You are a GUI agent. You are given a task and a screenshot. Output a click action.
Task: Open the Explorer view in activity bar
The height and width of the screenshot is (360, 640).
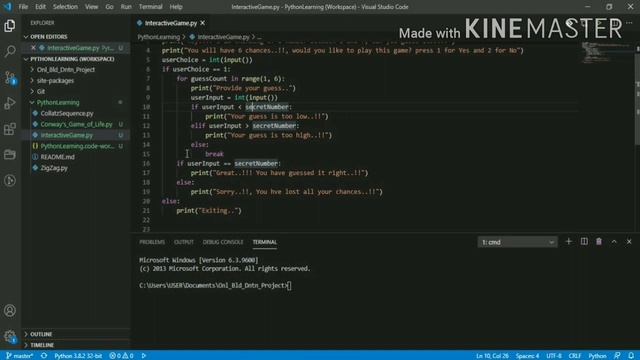tap(10, 26)
